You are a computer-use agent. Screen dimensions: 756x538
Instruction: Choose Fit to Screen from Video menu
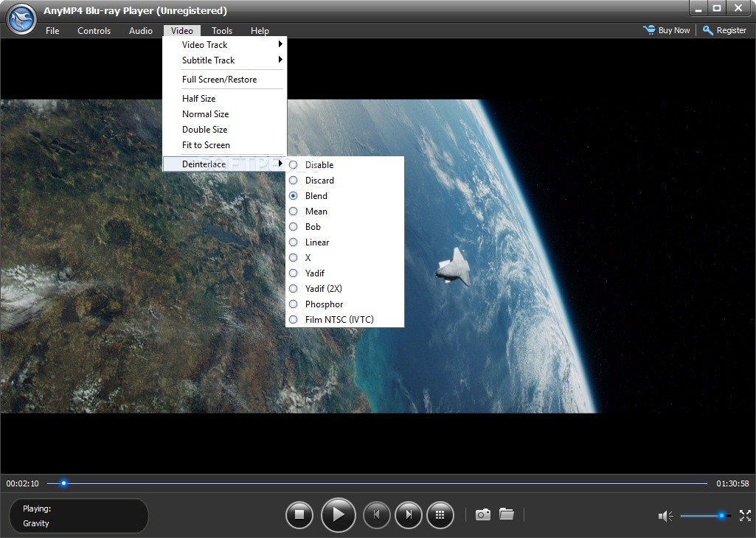click(x=225, y=145)
